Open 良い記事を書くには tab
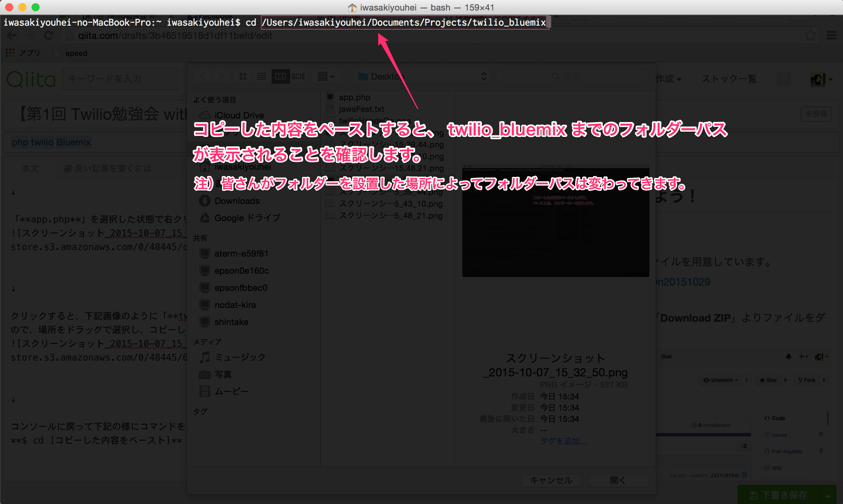843x504 pixels. tap(108, 168)
